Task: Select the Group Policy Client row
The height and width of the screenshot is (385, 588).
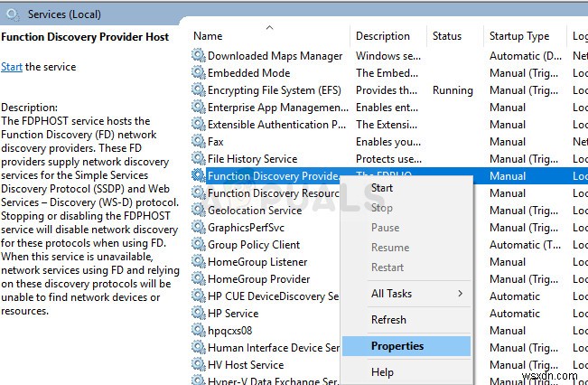Action: coord(254,245)
